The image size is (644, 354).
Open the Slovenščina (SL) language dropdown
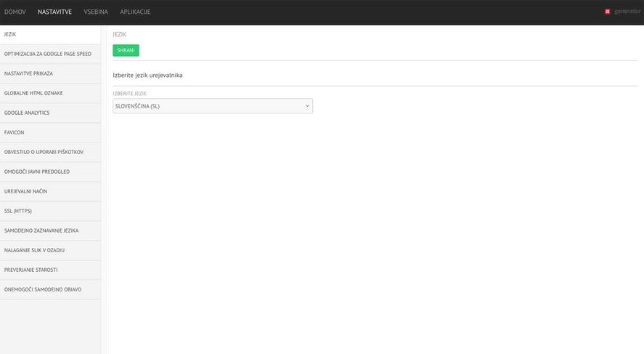(x=213, y=106)
